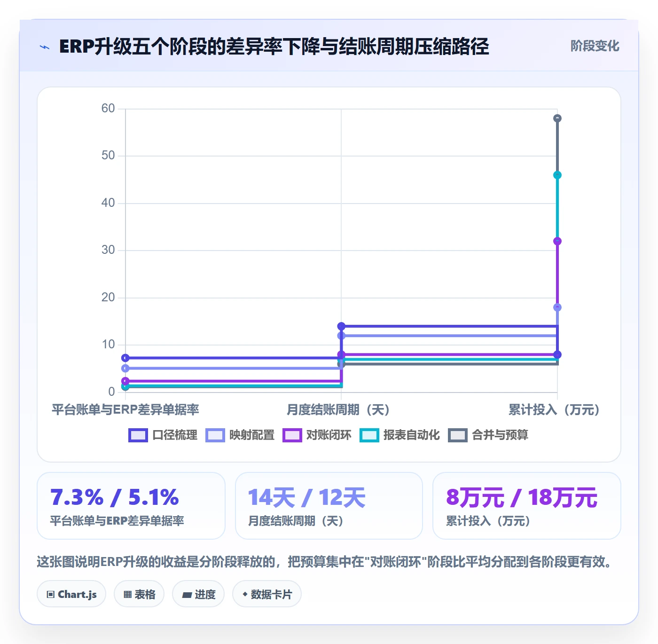658x644 pixels.
Task: Click the 阶段变化 label in header
Action: tap(595, 46)
